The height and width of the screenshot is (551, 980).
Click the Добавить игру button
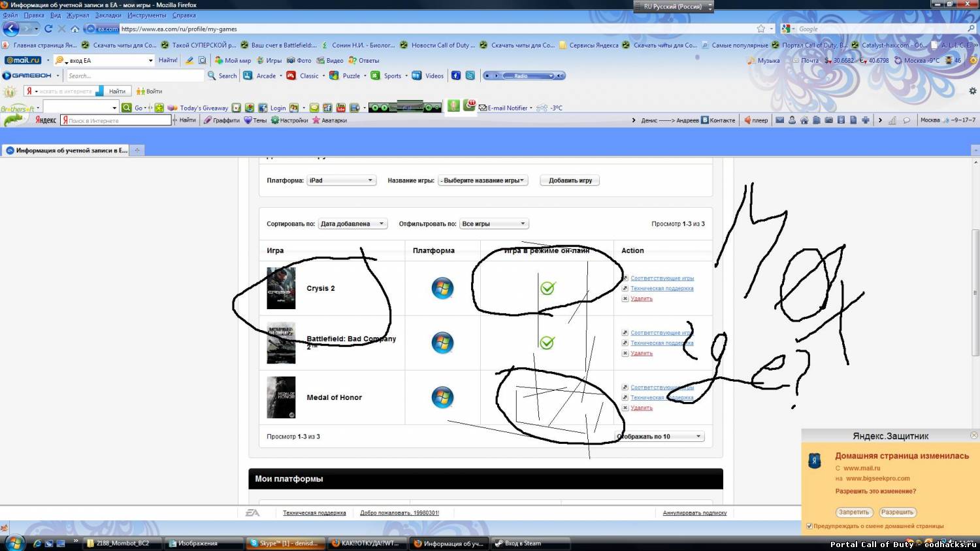pyautogui.click(x=570, y=180)
